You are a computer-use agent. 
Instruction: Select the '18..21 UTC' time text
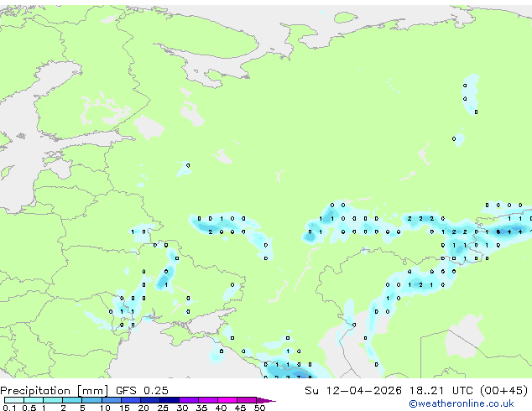coord(441,391)
